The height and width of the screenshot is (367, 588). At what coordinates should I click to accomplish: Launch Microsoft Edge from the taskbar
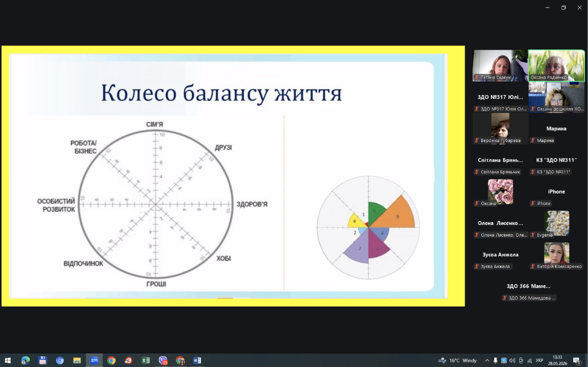pyautogui.click(x=25, y=360)
